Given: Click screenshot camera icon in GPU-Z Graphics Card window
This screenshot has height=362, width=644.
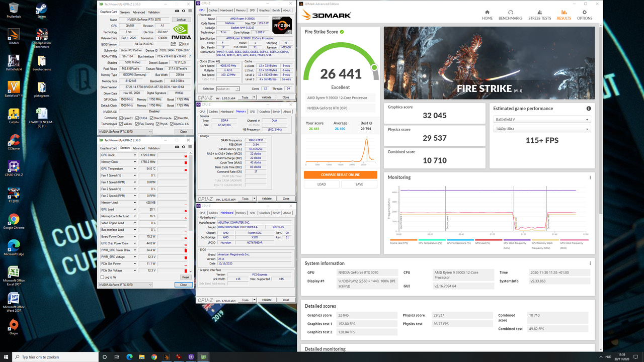Looking at the screenshot, I should coord(176,12).
